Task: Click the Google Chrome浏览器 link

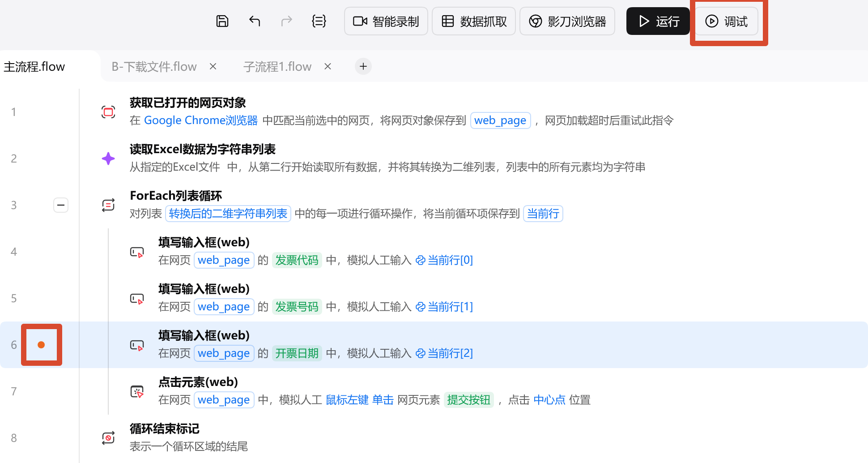Action: point(201,120)
